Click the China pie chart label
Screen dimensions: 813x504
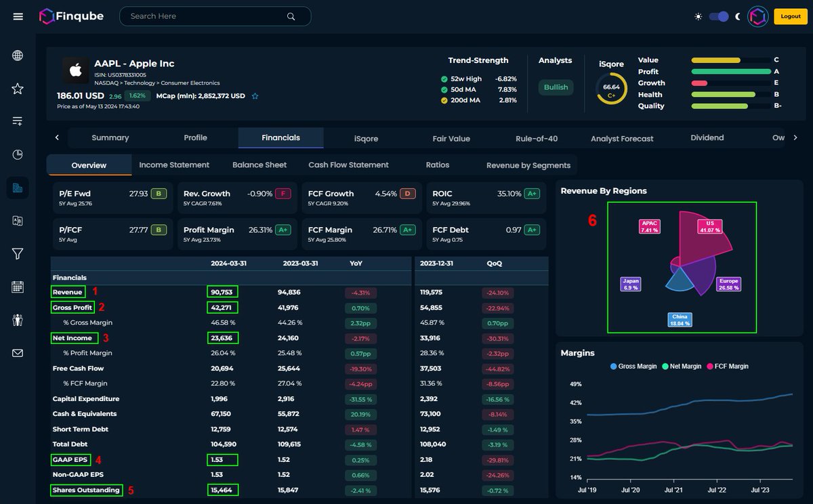coord(679,320)
